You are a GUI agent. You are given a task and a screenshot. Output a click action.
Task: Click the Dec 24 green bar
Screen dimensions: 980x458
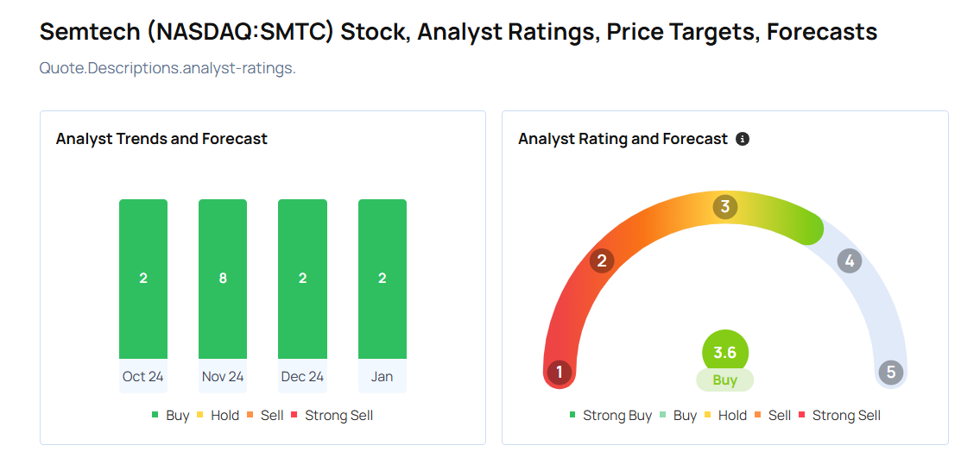[x=302, y=279]
